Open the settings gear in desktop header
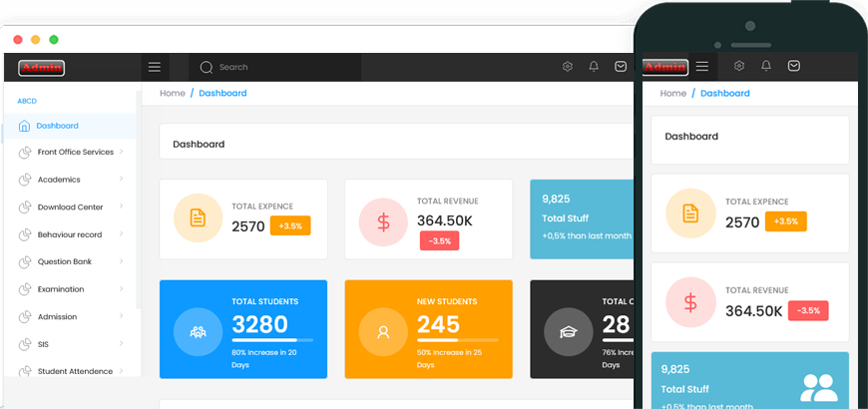868x409 pixels. [x=568, y=67]
